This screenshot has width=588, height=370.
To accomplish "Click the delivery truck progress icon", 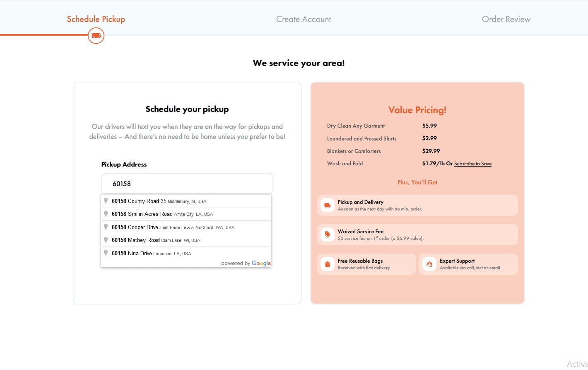I will (96, 36).
